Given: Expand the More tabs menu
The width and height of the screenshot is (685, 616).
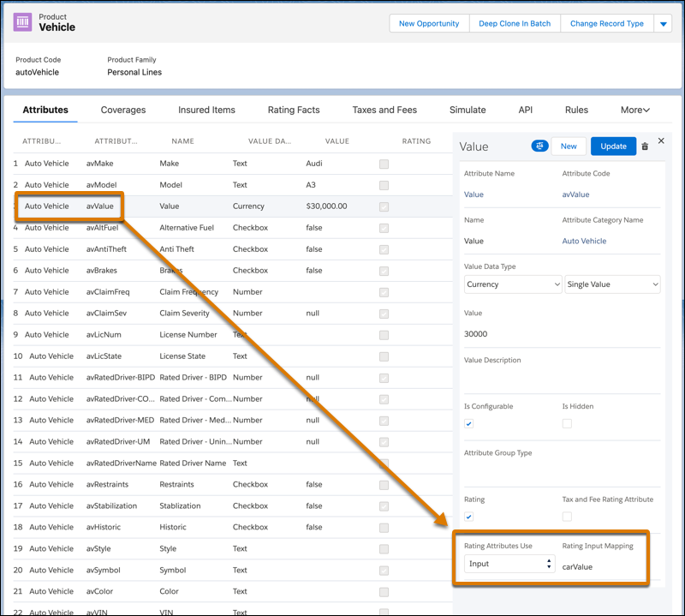Looking at the screenshot, I should [635, 110].
